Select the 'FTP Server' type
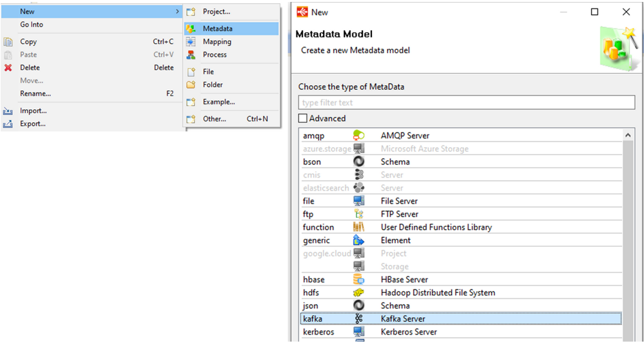 (400, 214)
